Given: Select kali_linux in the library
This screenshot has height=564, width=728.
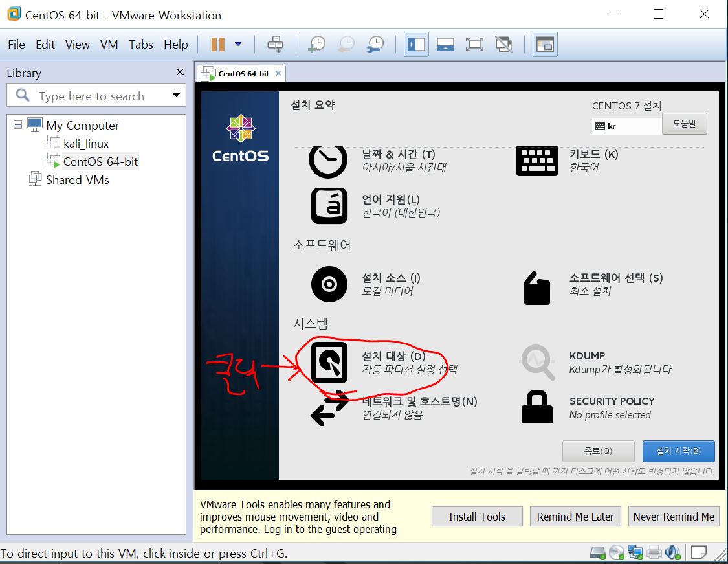Looking at the screenshot, I should tap(86, 144).
